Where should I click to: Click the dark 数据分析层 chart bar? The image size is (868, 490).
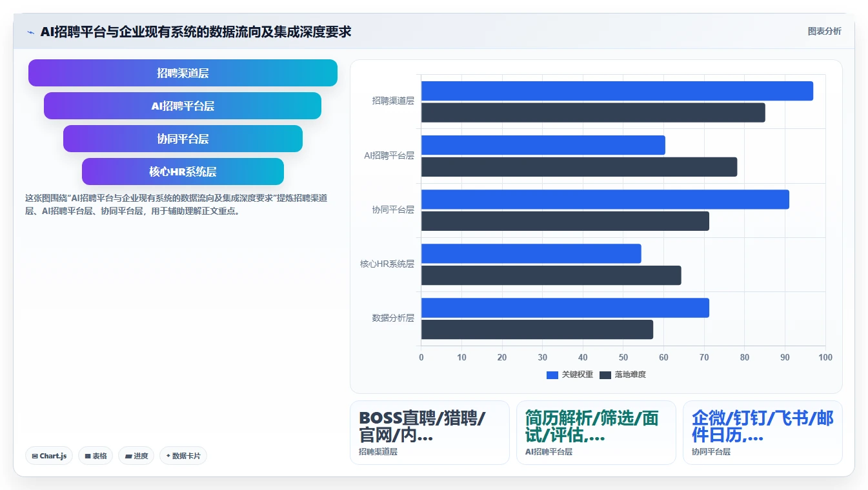tap(537, 329)
